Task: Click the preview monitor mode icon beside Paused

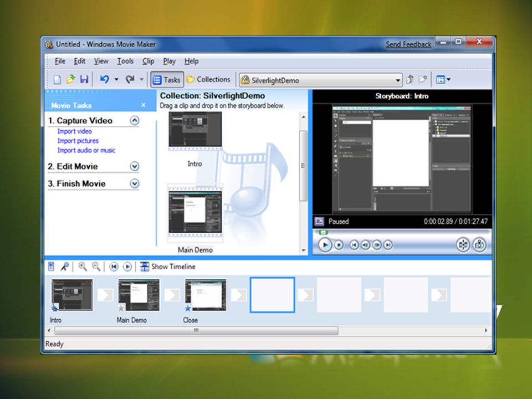Action: click(319, 222)
